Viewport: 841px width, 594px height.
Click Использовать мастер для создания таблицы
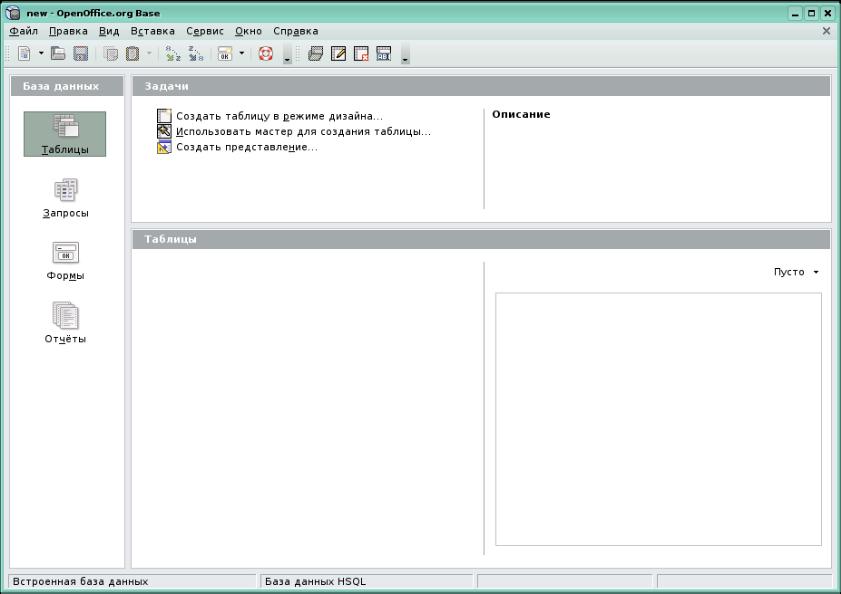point(304,131)
